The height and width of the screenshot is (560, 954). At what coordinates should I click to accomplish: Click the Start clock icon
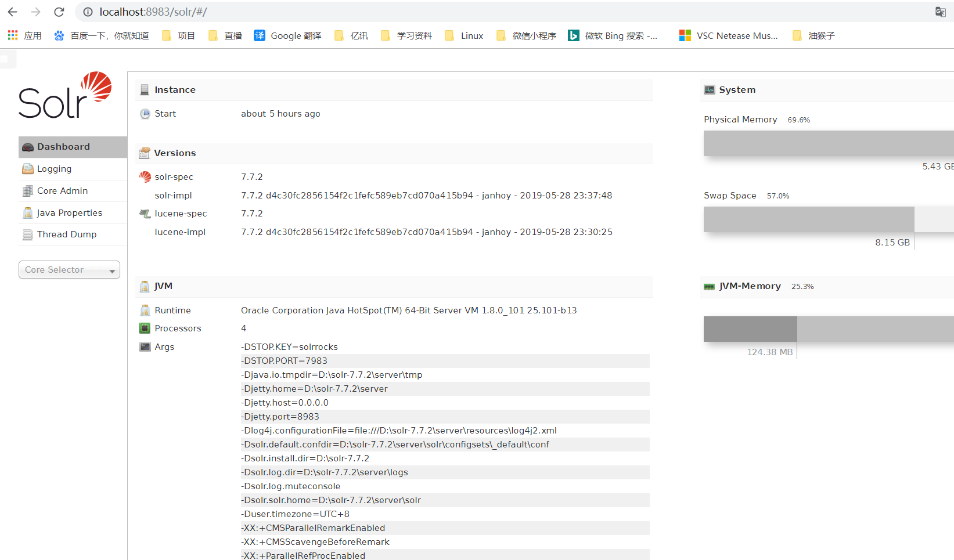tap(145, 114)
